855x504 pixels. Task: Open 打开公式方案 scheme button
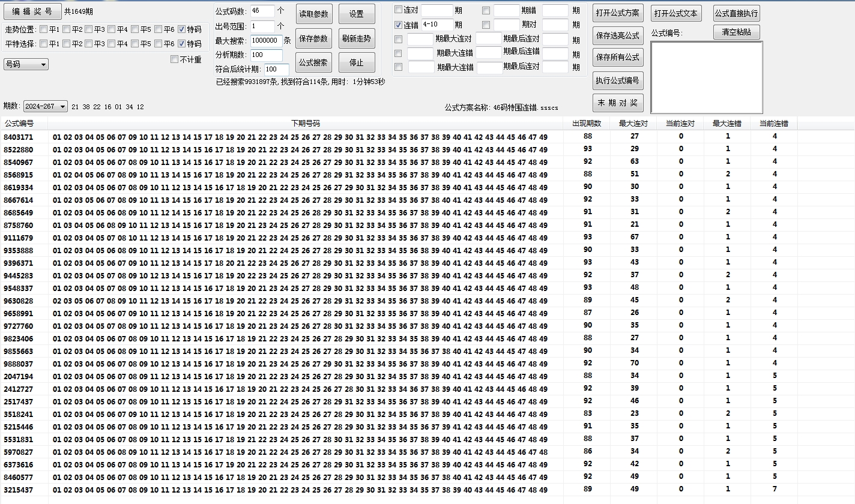(x=617, y=13)
